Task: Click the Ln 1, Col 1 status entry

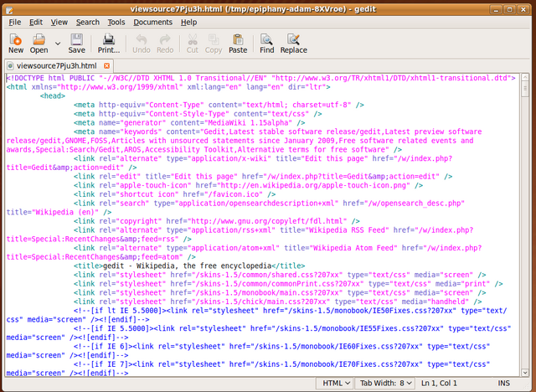Action: (x=439, y=383)
